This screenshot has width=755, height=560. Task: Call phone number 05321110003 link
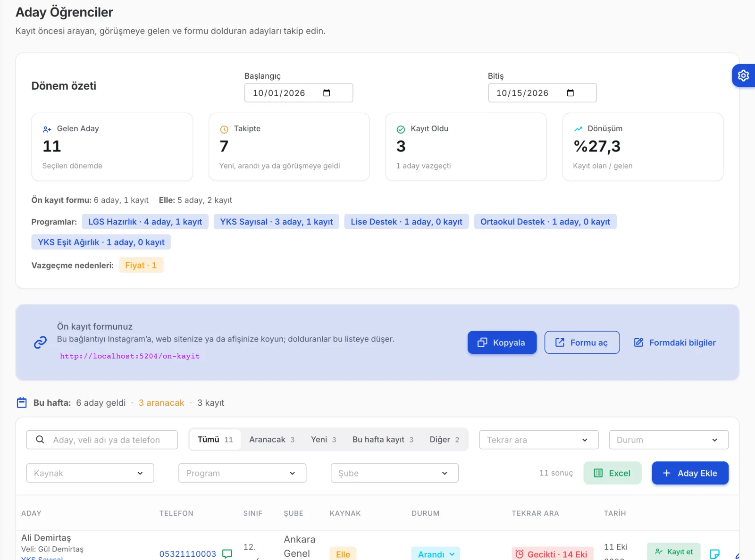point(188,554)
